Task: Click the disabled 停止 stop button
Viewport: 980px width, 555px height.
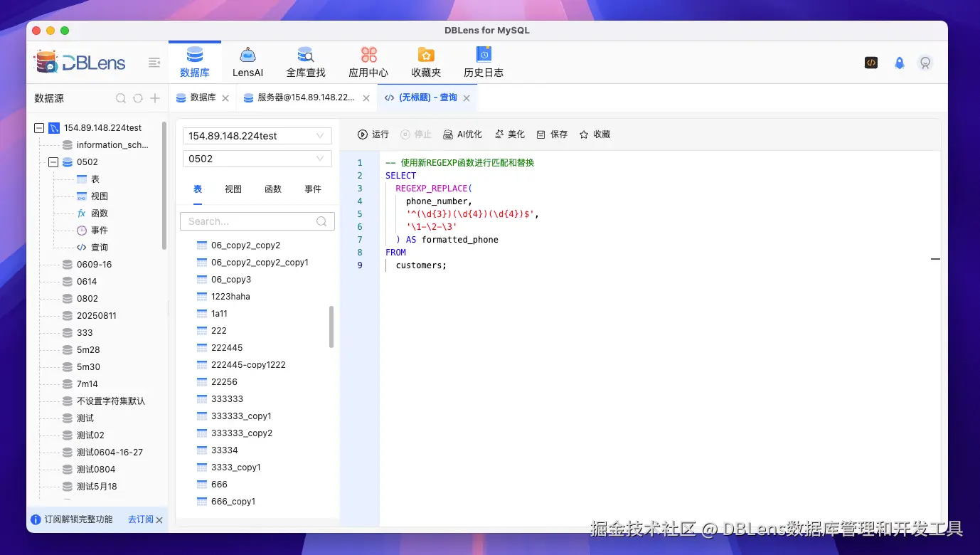Action: click(416, 134)
